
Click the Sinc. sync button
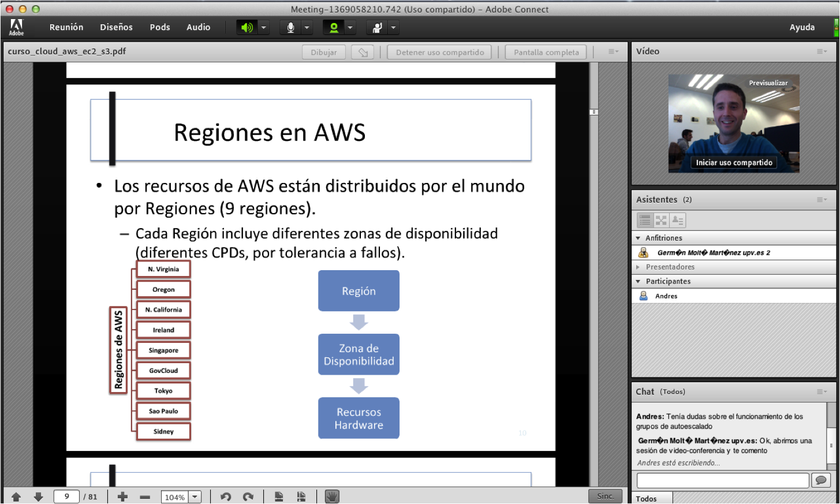pyautogui.click(x=606, y=496)
